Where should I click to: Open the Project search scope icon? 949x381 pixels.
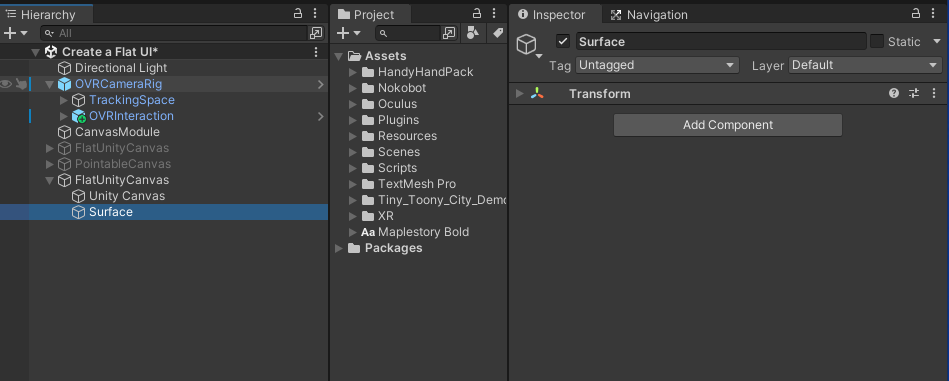pos(448,33)
